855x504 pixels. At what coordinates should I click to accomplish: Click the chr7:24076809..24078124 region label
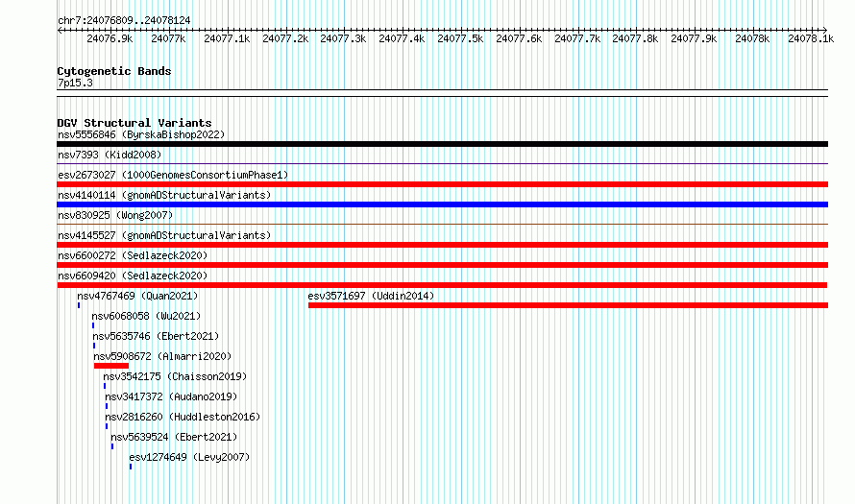point(124,20)
